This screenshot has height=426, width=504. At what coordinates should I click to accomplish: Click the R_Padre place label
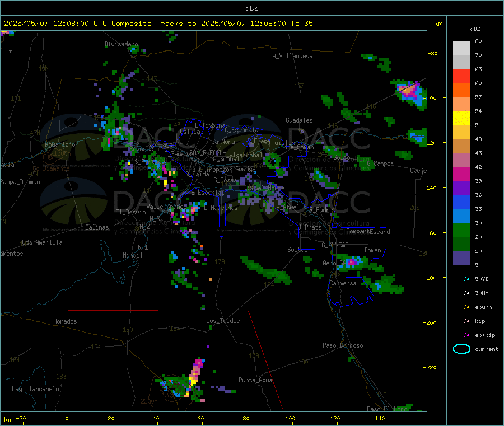[x=321, y=210]
